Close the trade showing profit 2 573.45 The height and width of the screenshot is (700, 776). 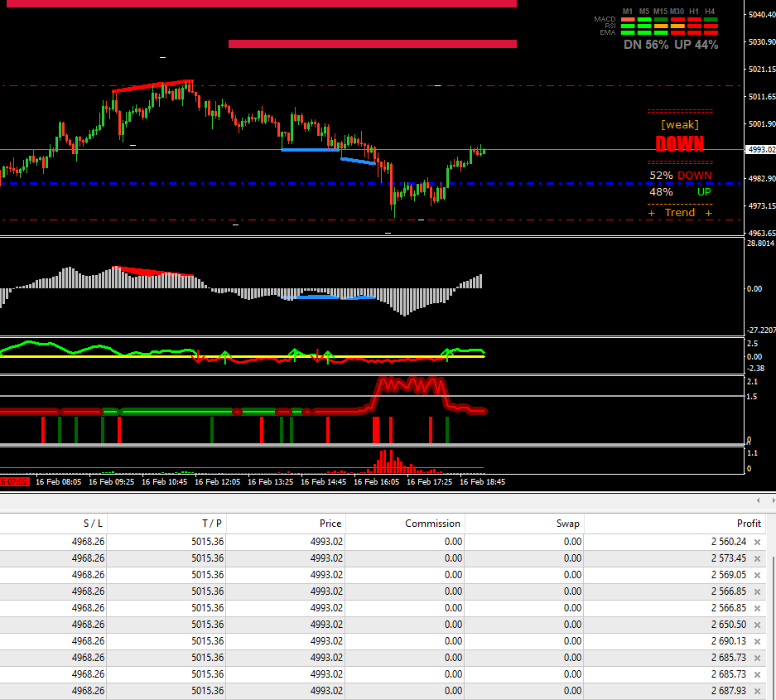click(757, 558)
